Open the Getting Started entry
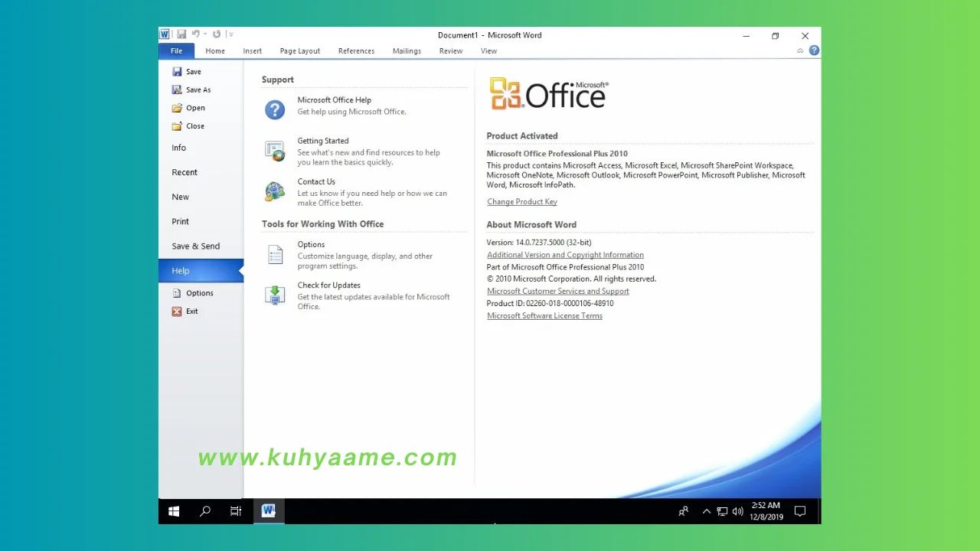 coord(323,141)
